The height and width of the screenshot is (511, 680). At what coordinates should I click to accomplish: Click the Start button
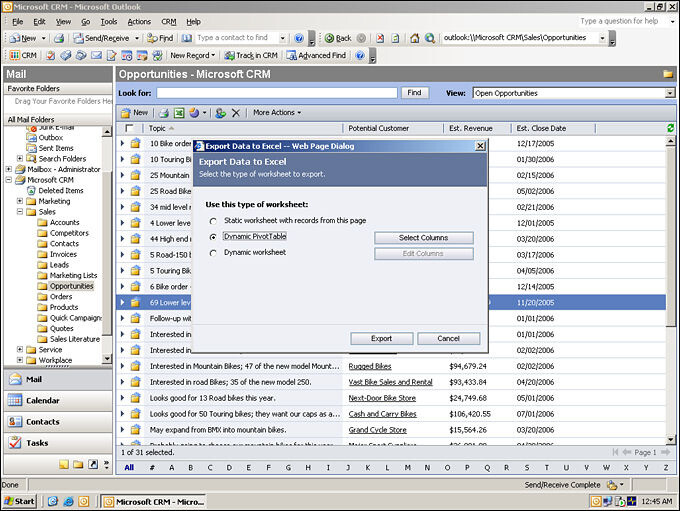[19, 501]
